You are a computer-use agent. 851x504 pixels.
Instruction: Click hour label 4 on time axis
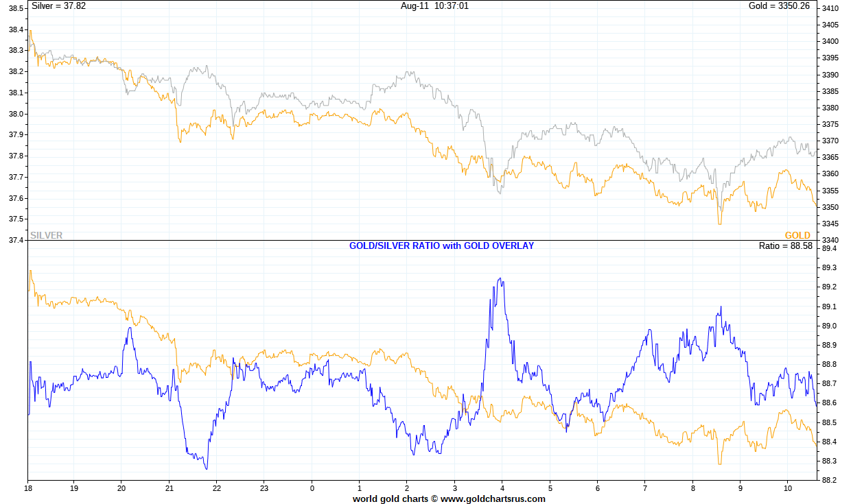[502, 488]
